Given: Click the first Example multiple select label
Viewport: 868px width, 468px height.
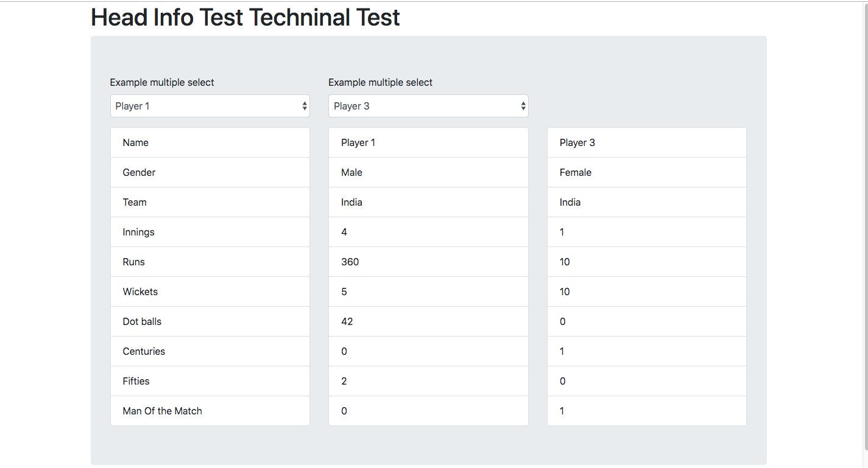Looking at the screenshot, I should point(162,82).
